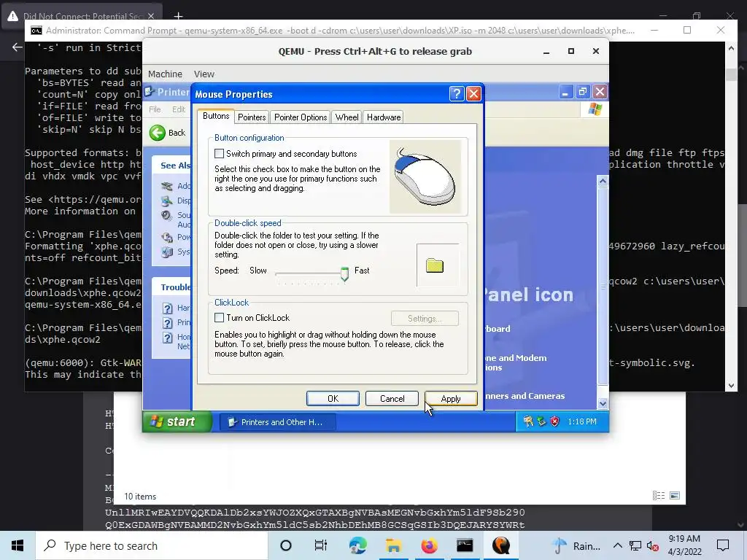Open the notification center icon
The height and width of the screenshot is (560, 747).
(723, 545)
